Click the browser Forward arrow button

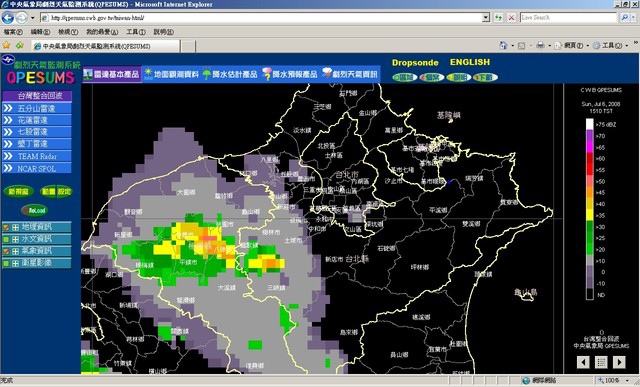[22, 18]
